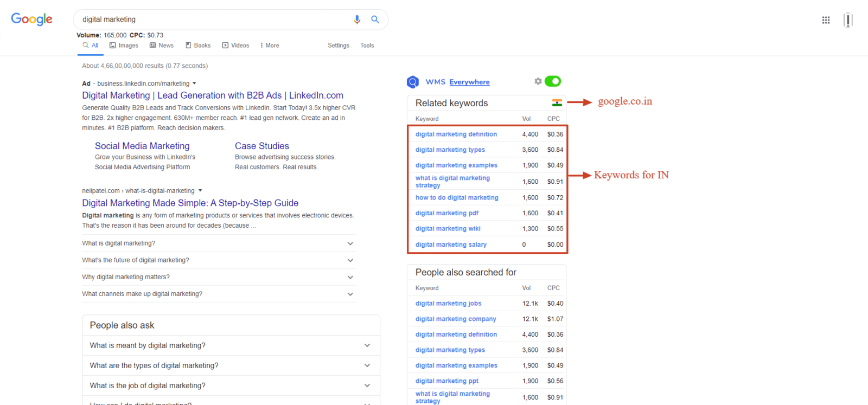Go to Google homepage via logo
The width and height of the screenshot is (868, 405).
pyautogui.click(x=32, y=20)
